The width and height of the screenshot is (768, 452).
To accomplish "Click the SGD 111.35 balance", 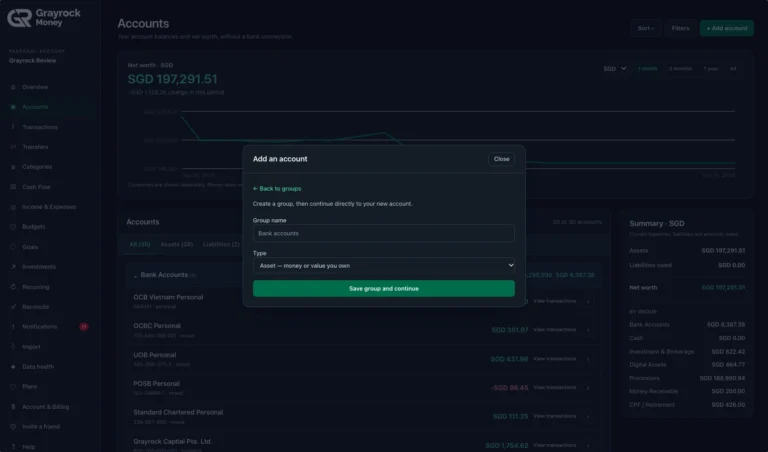I will pos(510,417).
